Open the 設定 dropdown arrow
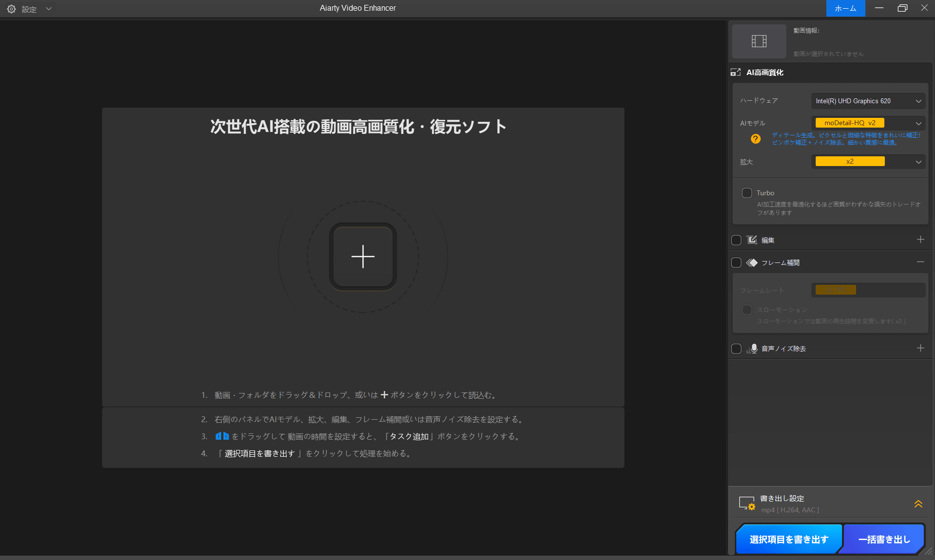The image size is (935, 560). tap(49, 9)
